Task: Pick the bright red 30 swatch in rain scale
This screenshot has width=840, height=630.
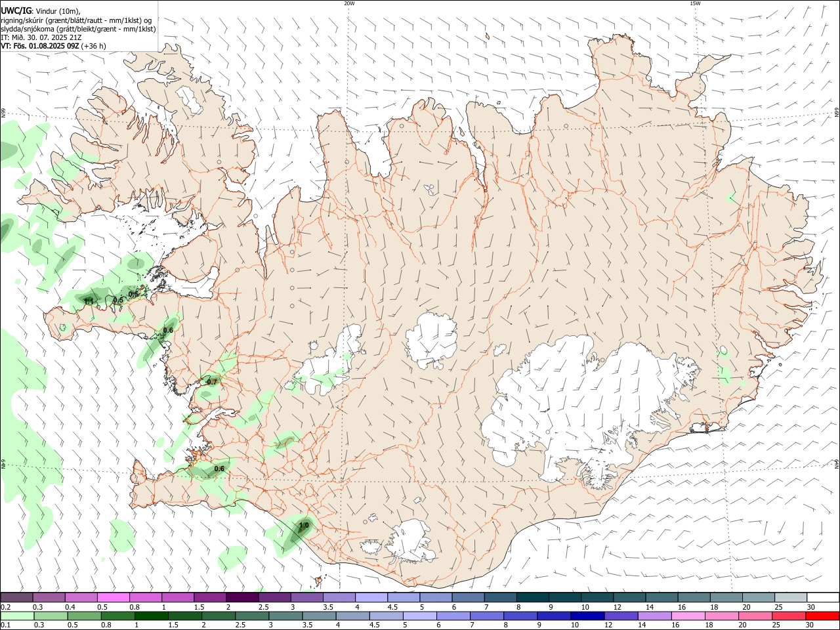Action: (x=822, y=616)
